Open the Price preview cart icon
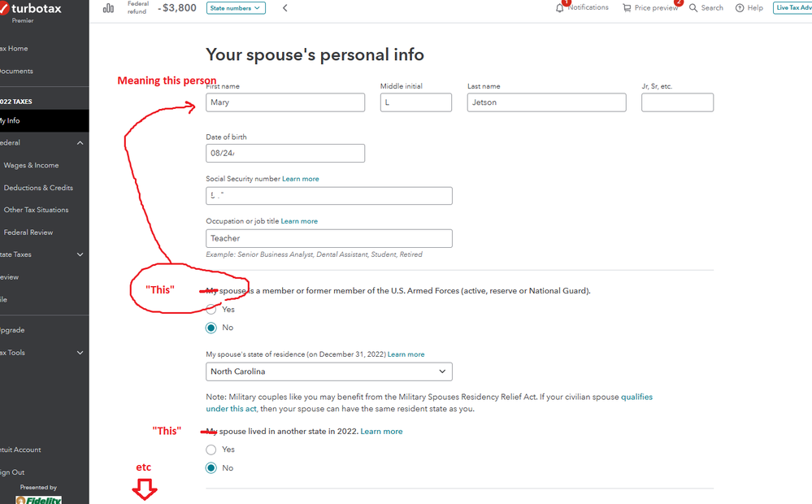 click(x=627, y=8)
